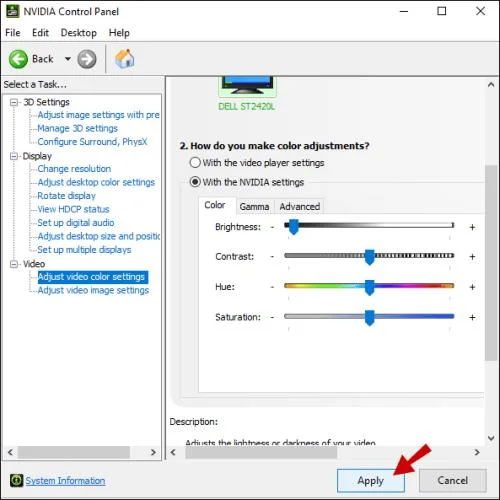Click the Apply button
500x500 pixels.
click(371, 481)
